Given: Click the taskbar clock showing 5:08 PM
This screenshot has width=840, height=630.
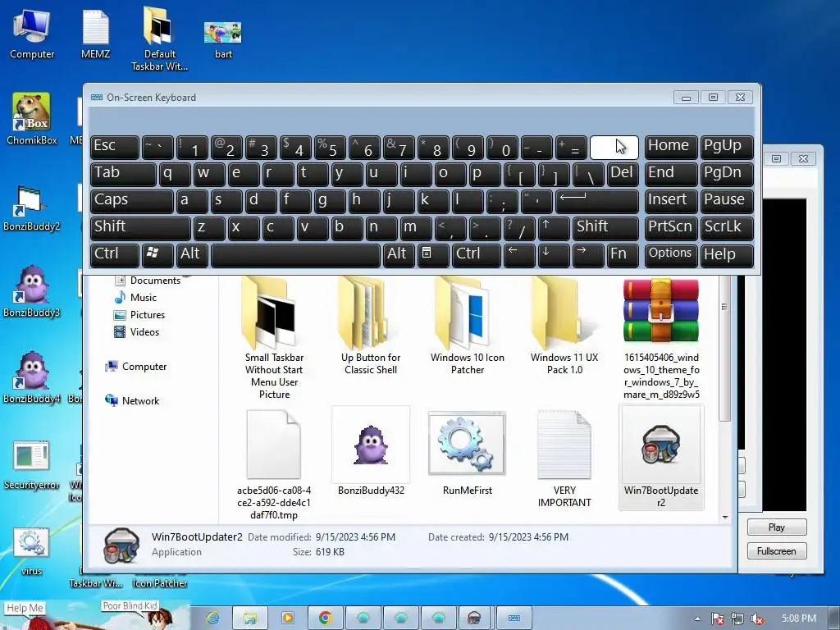Looking at the screenshot, I should [799, 619].
